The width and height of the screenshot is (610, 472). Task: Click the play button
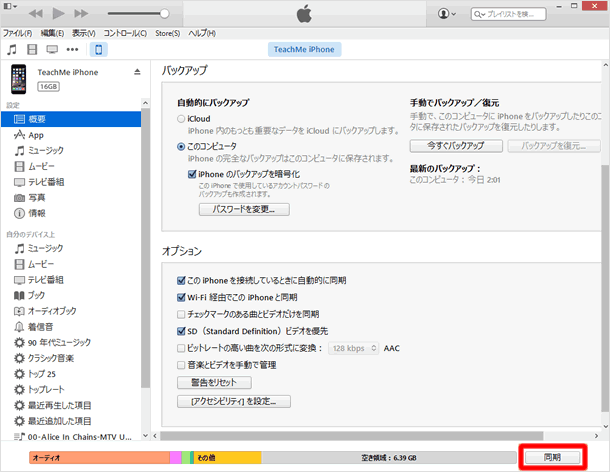(58, 14)
